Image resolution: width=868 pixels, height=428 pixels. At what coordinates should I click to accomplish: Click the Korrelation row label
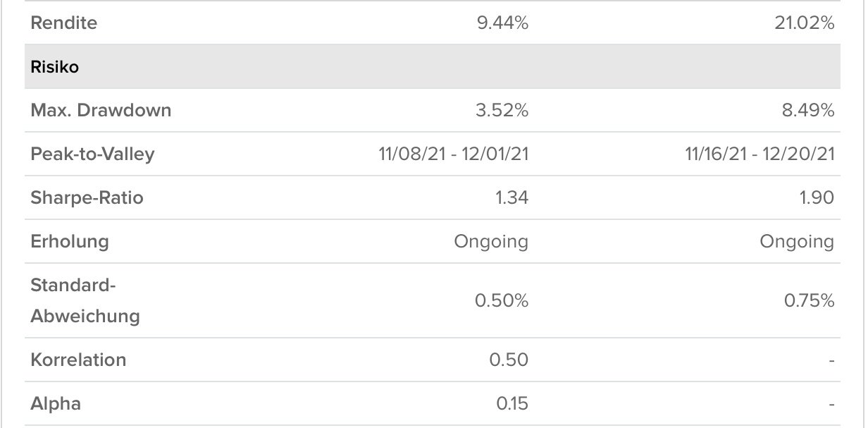pyautogui.click(x=78, y=360)
